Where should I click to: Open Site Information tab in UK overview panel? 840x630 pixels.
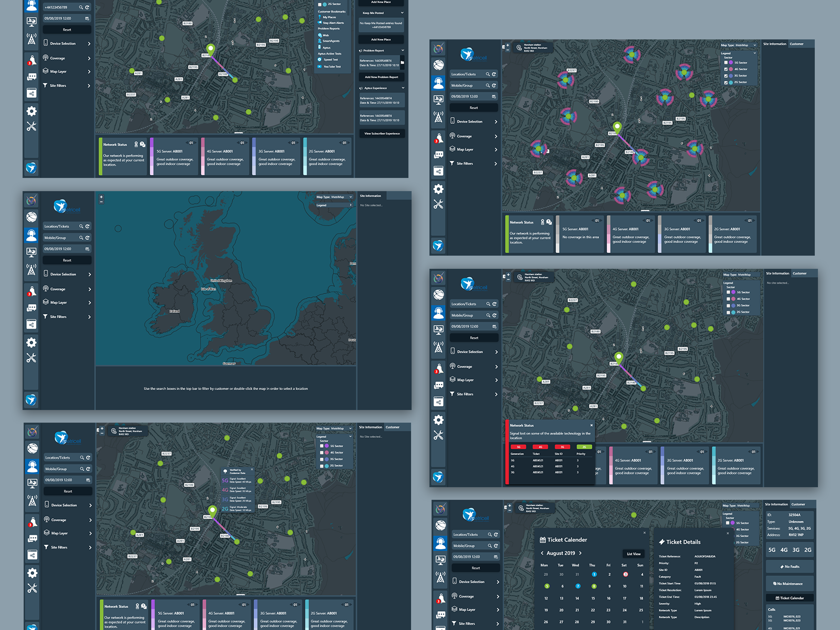[x=370, y=196]
